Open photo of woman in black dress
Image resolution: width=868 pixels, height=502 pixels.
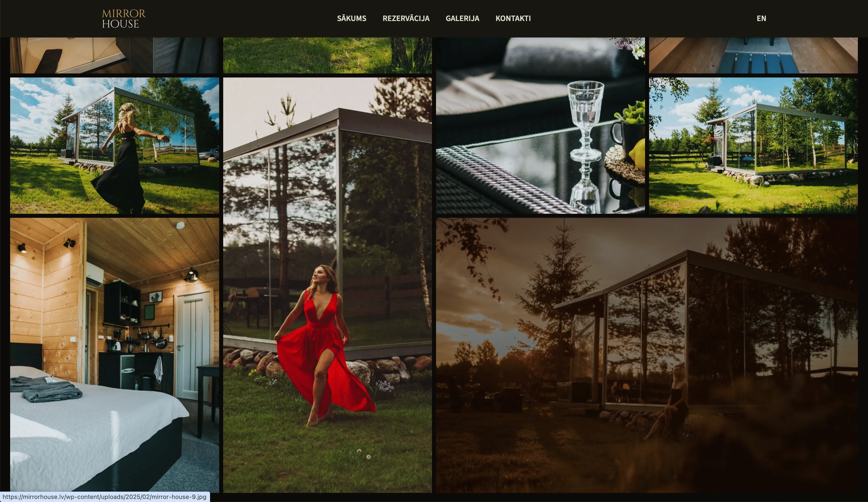click(114, 145)
